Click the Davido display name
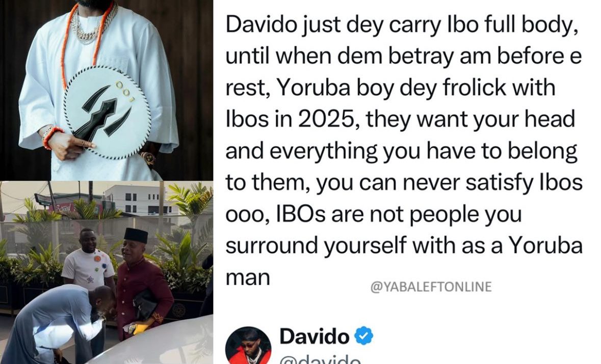 point(315,337)
